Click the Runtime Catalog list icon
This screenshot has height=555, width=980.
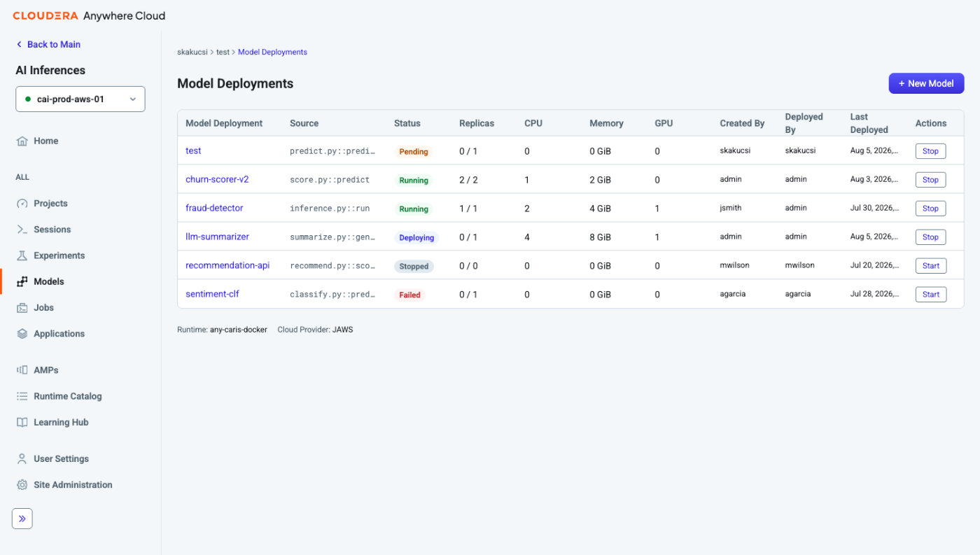[22, 396]
